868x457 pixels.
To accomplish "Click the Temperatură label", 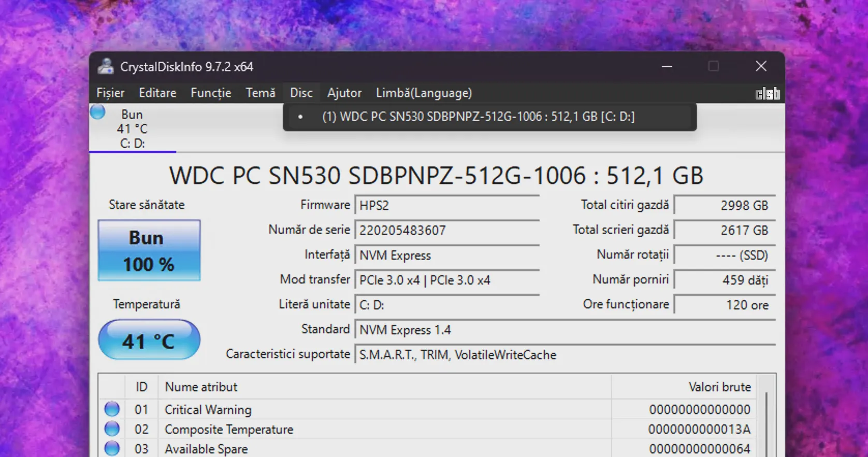I will click(x=147, y=304).
